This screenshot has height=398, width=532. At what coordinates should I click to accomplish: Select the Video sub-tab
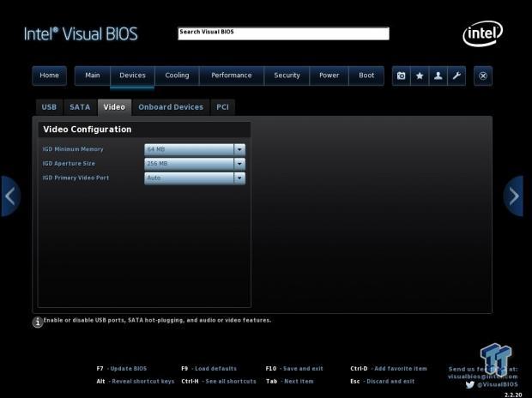(x=114, y=107)
